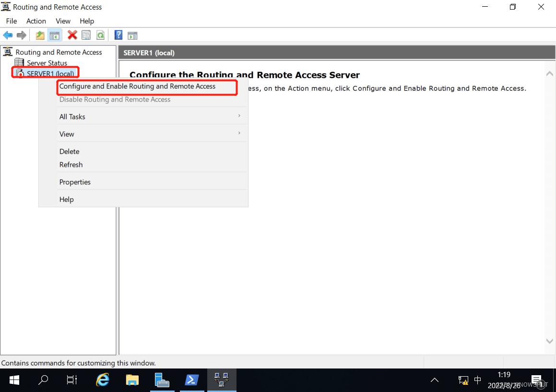Image resolution: width=556 pixels, height=392 pixels.
Task: Click scroll up arrow in details pane
Action: point(550,74)
